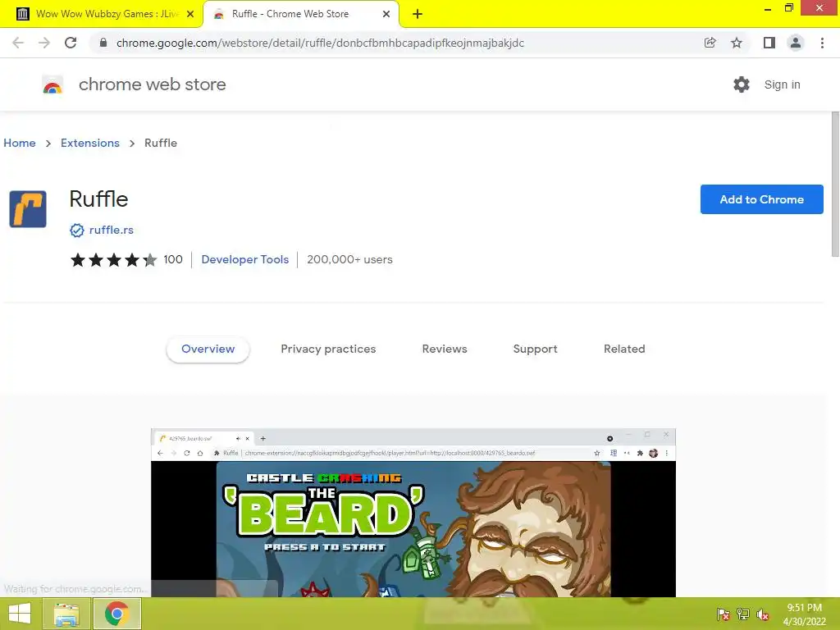Open a new browser tab

418,14
